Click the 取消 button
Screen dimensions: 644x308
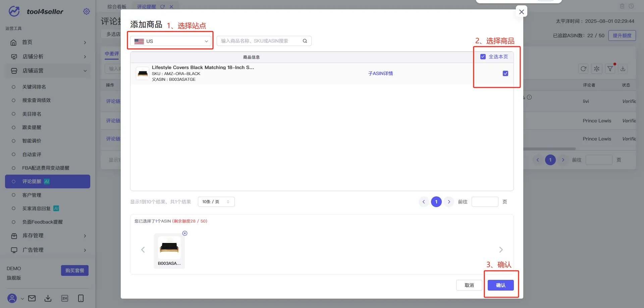pyautogui.click(x=469, y=285)
